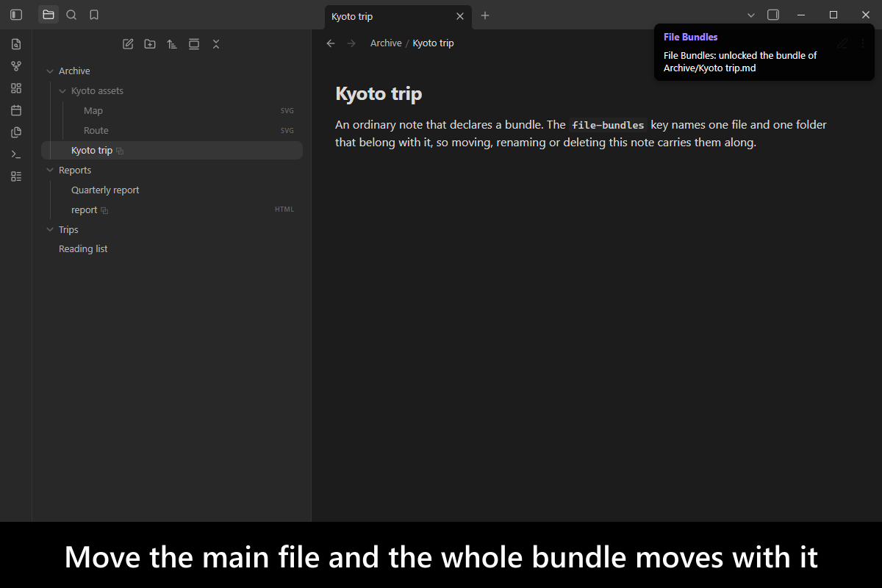Close the Kyoto trip tab
This screenshot has height=588, width=882.
click(x=460, y=16)
